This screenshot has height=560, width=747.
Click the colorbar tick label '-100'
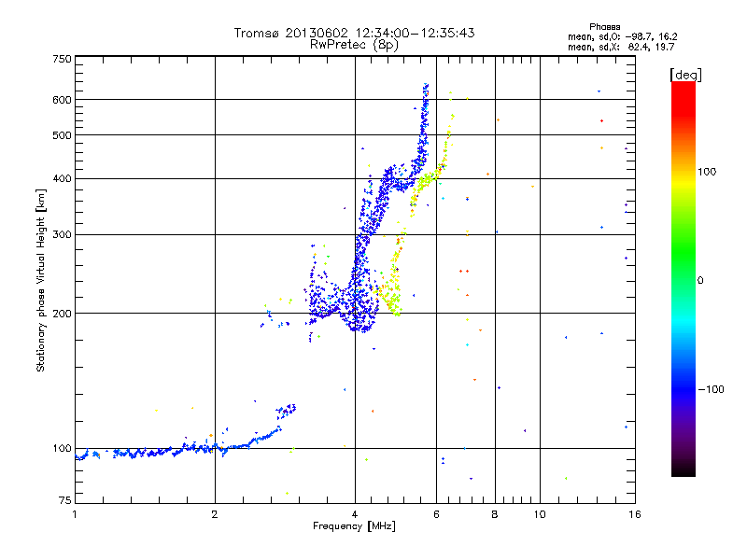point(712,389)
